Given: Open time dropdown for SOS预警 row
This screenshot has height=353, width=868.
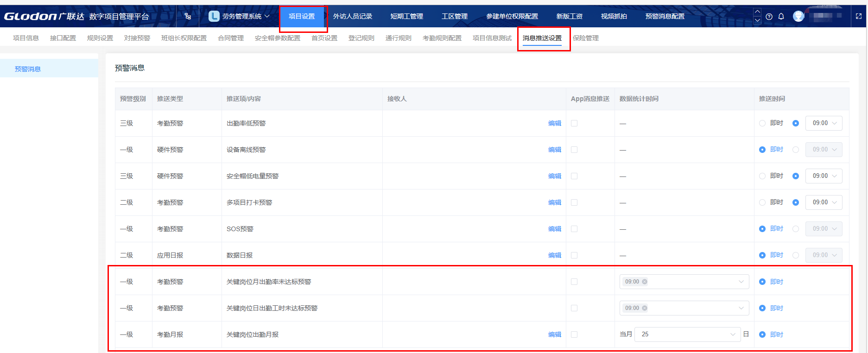Looking at the screenshot, I should point(824,229).
